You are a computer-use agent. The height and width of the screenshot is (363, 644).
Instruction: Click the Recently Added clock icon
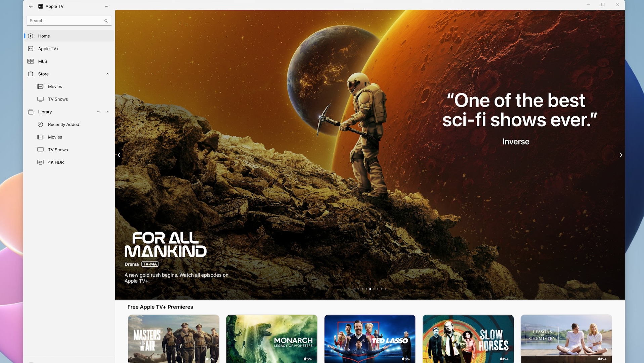[40, 124]
